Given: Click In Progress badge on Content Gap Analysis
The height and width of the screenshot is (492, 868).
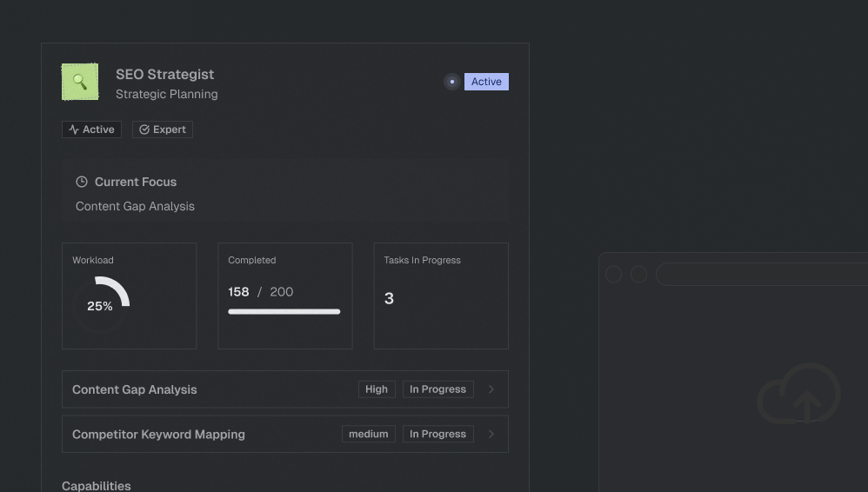Looking at the screenshot, I should click(x=437, y=389).
